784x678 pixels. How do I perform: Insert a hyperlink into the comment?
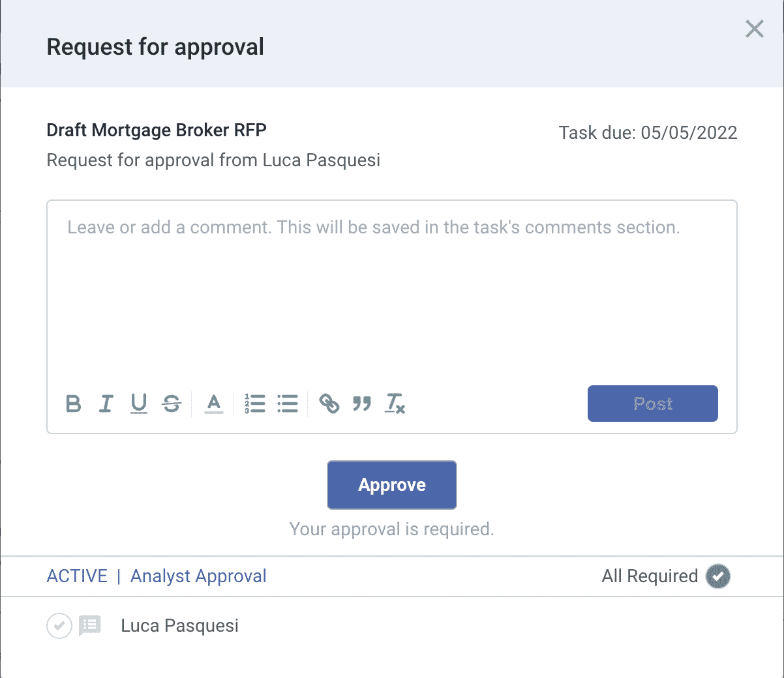click(x=331, y=404)
